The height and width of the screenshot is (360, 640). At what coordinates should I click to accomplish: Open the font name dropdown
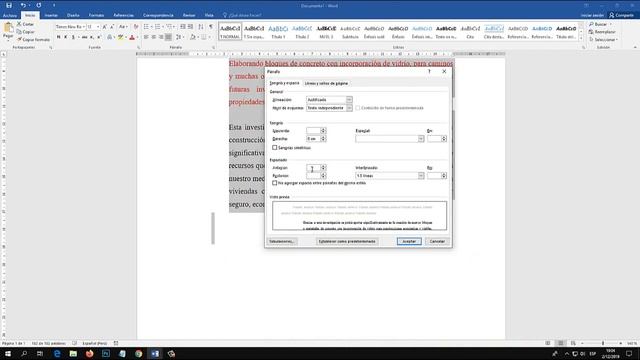(x=84, y=27)
